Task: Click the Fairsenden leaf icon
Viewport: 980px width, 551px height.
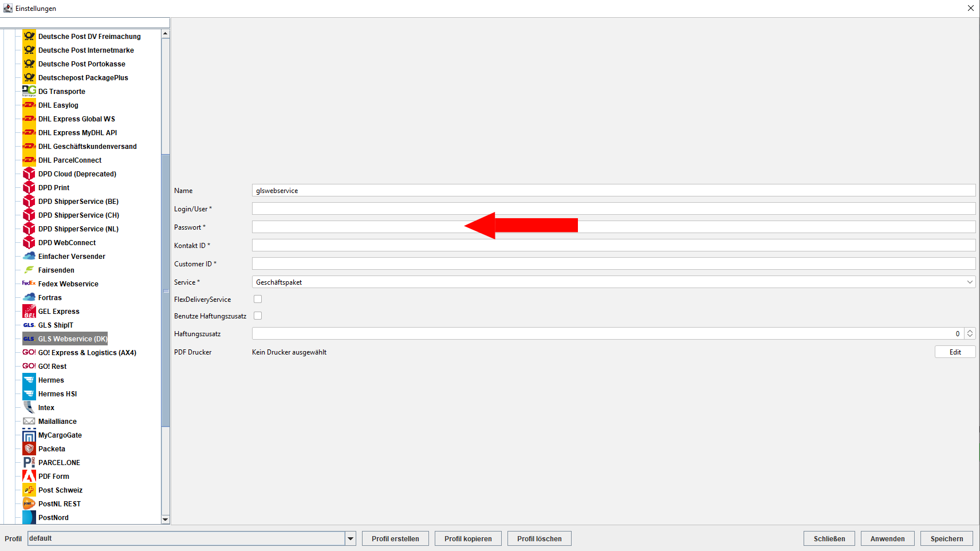Action: click(x=29, y=270)
